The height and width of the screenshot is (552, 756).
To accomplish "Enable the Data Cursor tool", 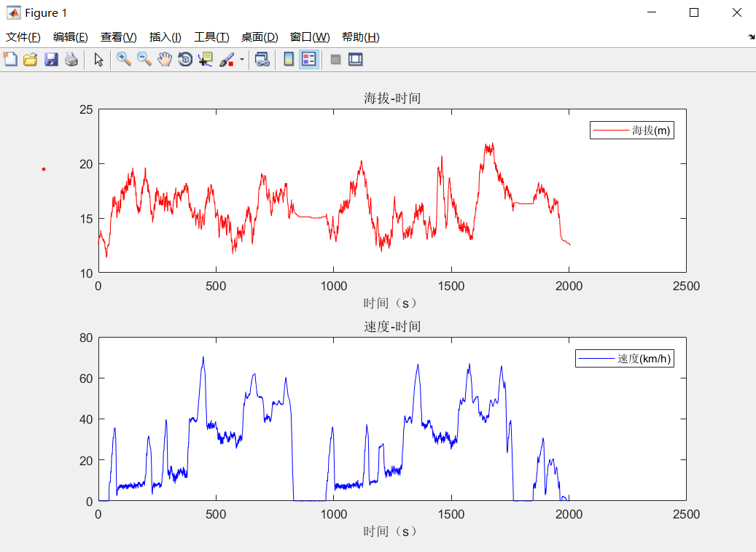I will 206,59.
